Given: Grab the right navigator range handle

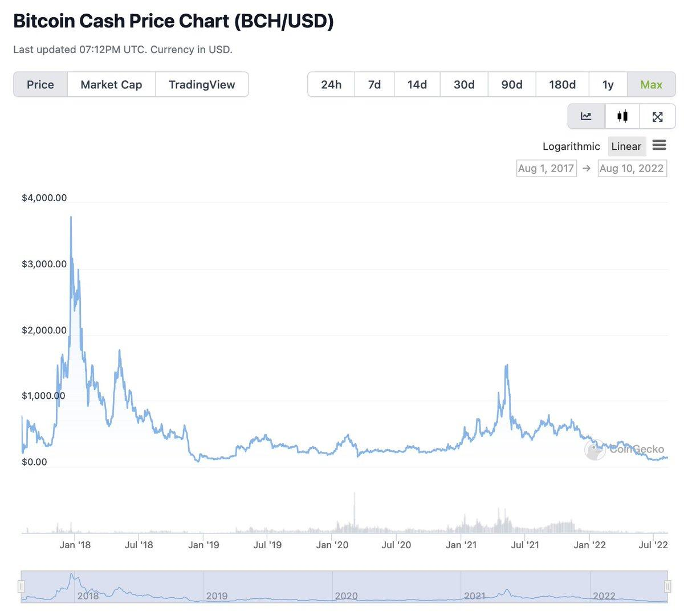Looking at the screenshot, I should (667, 586).
